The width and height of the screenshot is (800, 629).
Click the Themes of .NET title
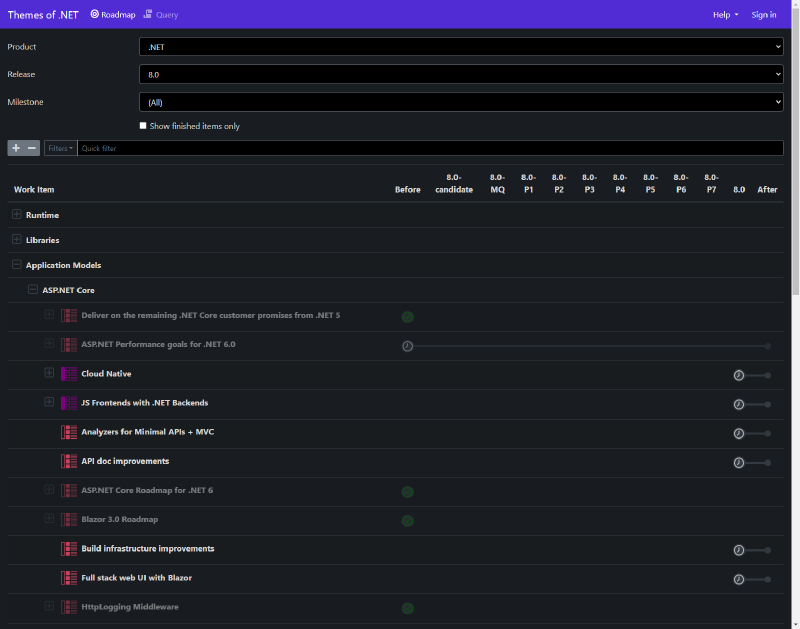pos(43,15)
